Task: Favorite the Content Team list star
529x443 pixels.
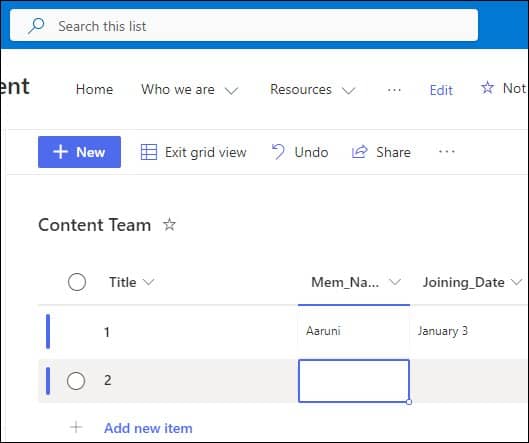Action: pos(169,224)
